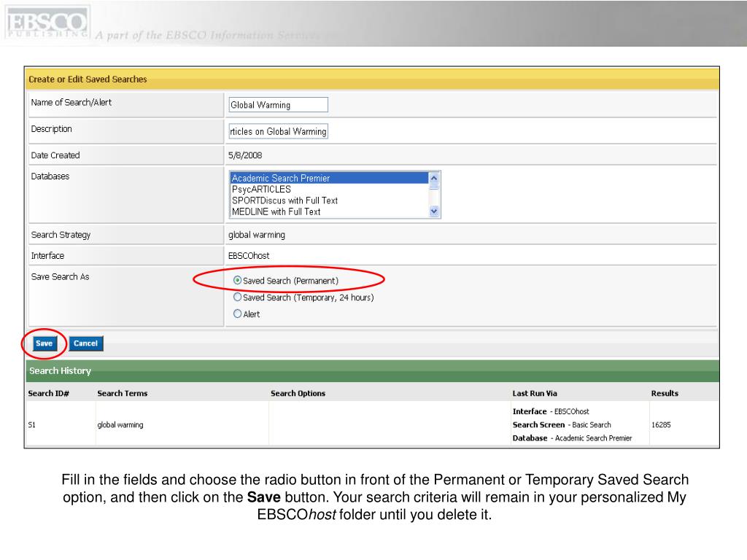Screen dimensions: 747x560
Task: Click the Databases list scroll up arrow
Action: tap(433, 178)
